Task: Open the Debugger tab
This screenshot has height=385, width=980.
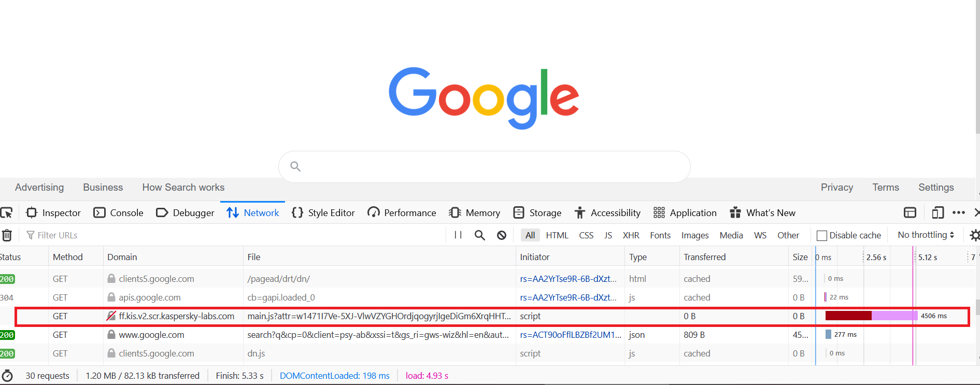Action: (185, 212)
